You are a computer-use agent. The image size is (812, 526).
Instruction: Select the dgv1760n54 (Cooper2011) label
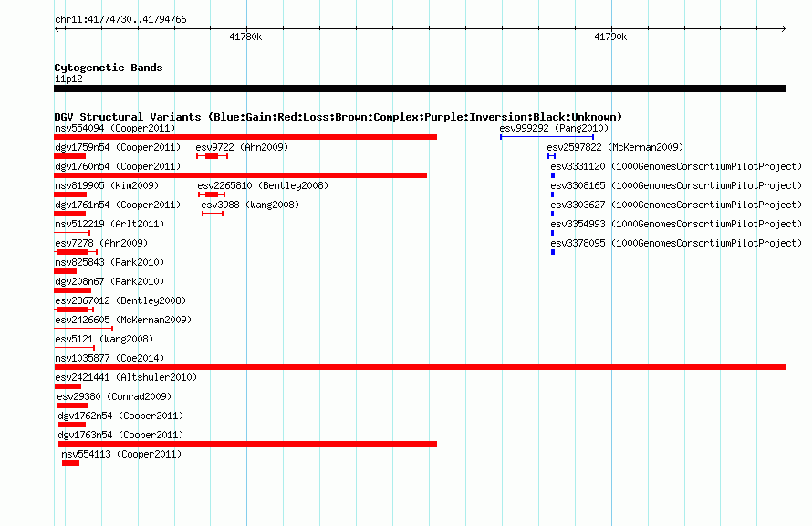(118, 166)
